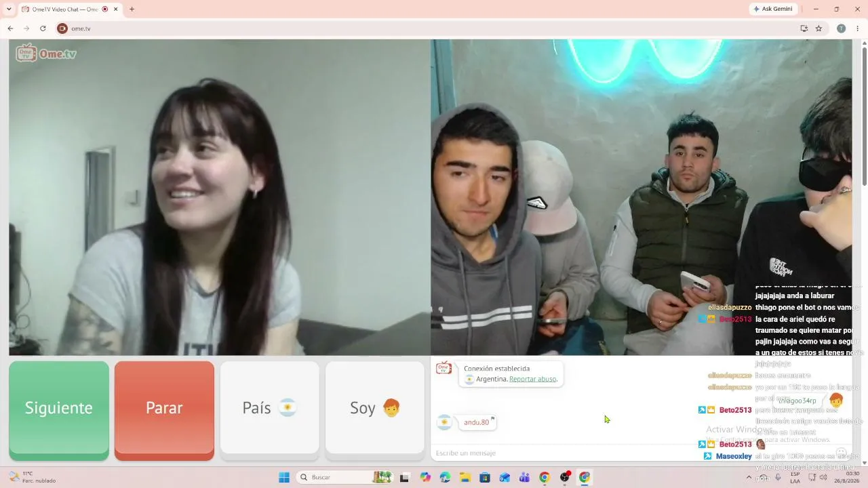Open Outlook from the taskbar

pos(505,477)
